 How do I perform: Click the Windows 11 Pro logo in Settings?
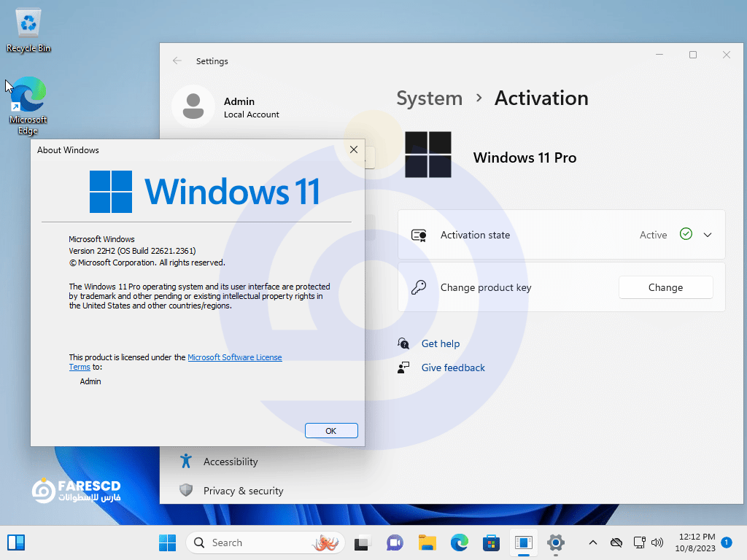(x=427, y=155)
